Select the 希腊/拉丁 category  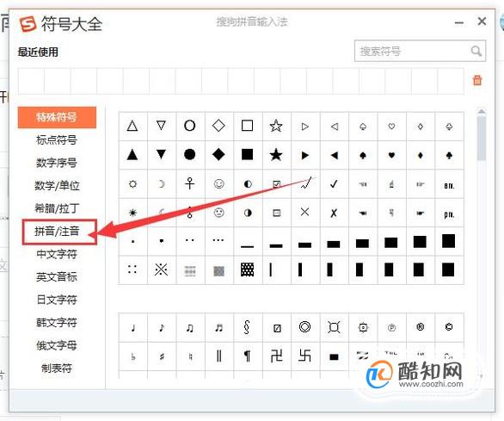click(x=57, y=208)
